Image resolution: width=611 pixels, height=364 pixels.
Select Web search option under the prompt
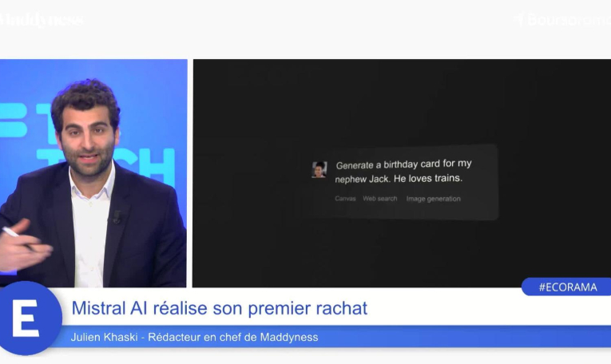(380, 199)
